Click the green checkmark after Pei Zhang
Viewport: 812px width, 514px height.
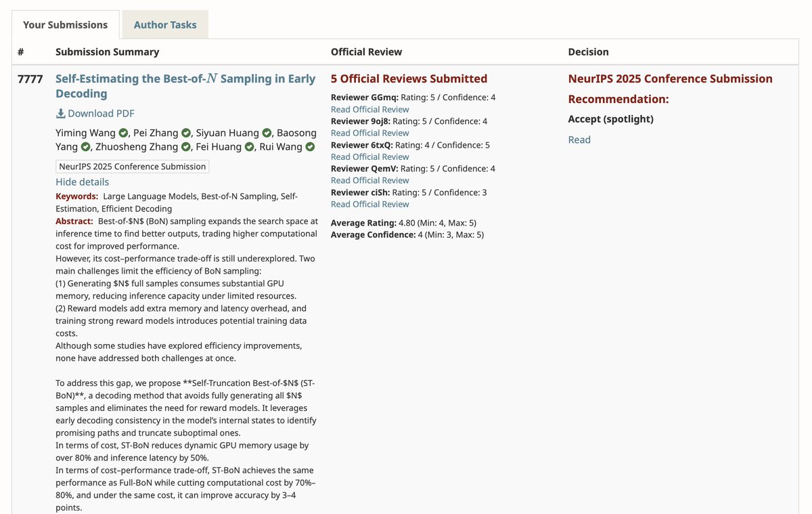[186, 133]
